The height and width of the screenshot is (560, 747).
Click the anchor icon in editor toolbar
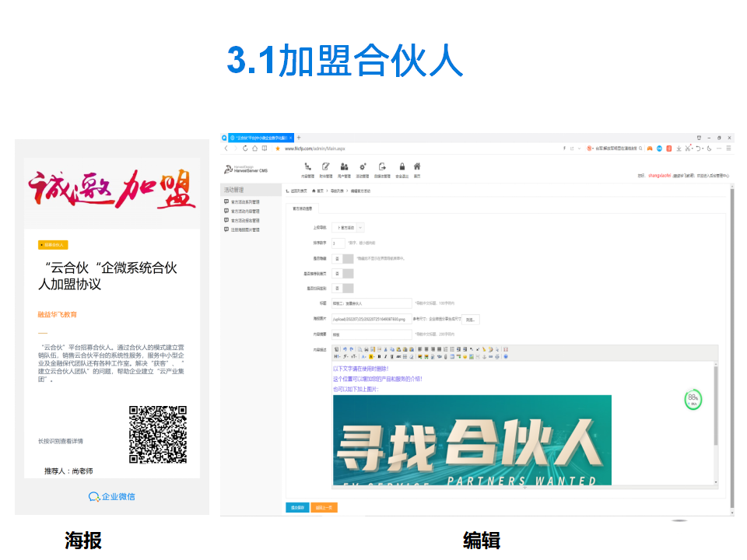(485, 356)
